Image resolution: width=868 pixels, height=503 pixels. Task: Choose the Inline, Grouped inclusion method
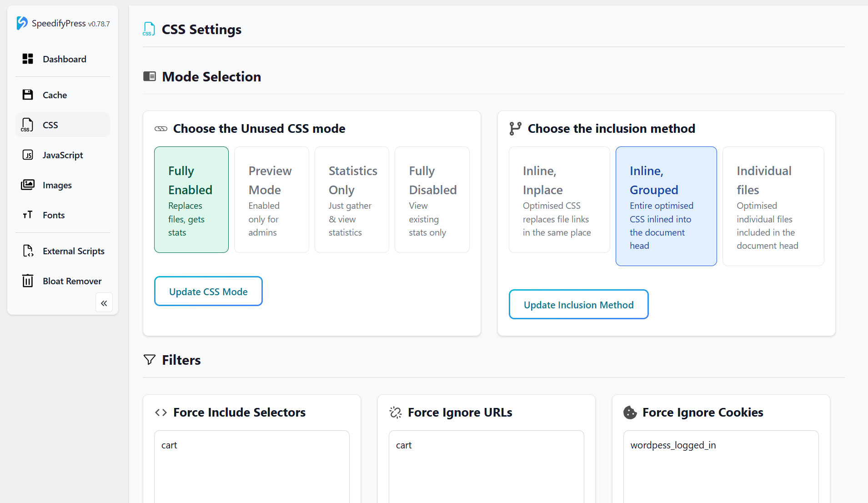(x=666, y=206)
